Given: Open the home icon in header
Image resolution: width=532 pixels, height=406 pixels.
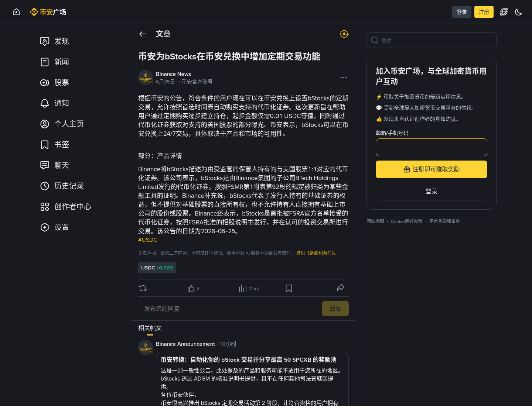Looking at the screenshot, I should (x=16, y=12).
